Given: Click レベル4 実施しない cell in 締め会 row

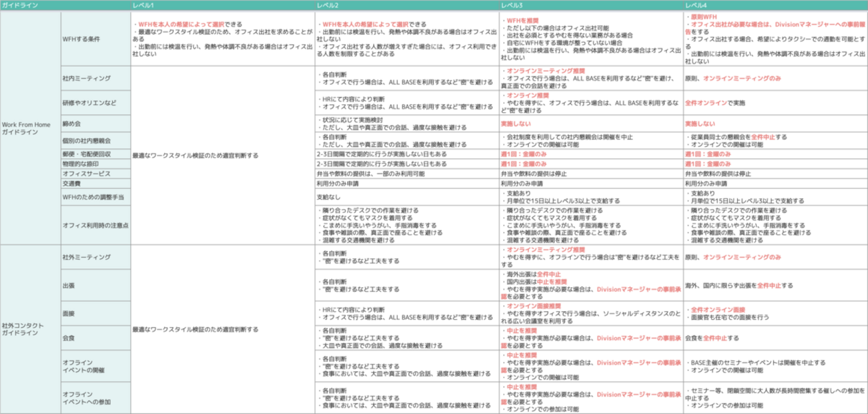Looking at the screenshot, I should (x=775, y=124).
